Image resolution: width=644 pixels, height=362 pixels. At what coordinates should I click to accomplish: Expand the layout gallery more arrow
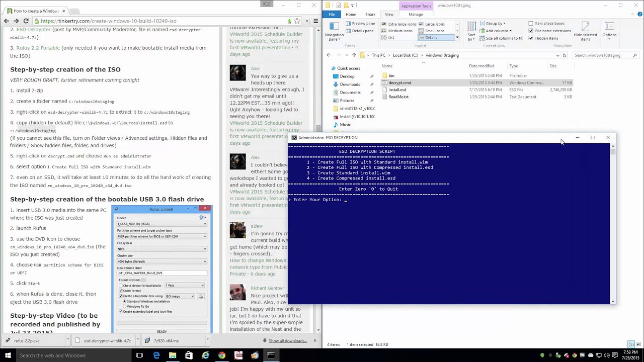(x=457, y=38)
